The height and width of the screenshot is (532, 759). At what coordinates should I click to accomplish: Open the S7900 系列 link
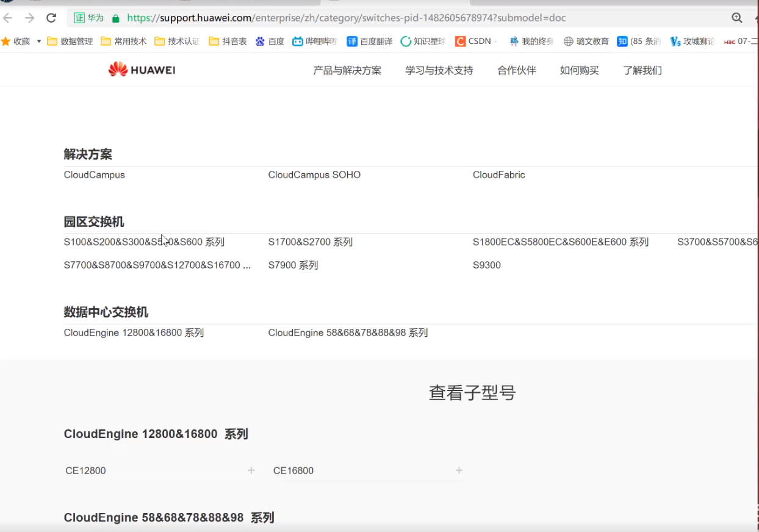[293, 265]
